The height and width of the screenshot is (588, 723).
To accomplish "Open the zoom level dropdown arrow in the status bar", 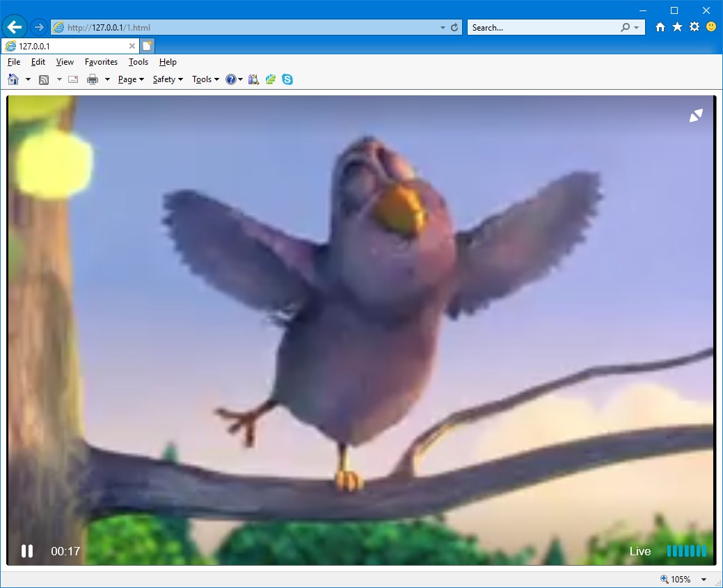I will pyautogui.click(x=704, y=580).
